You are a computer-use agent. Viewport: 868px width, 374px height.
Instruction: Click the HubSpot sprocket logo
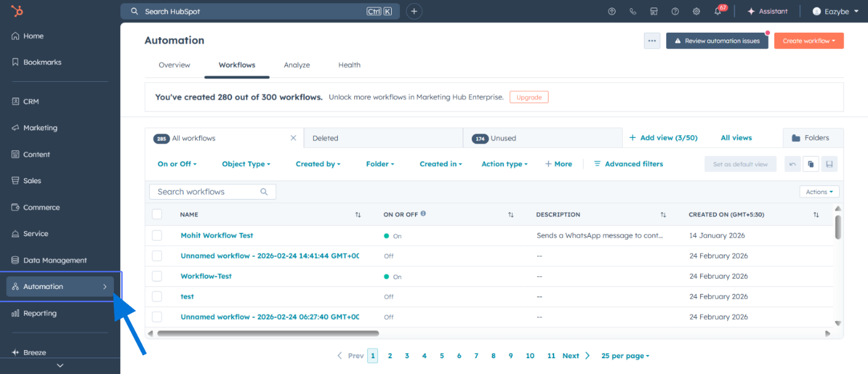[17, 11]
